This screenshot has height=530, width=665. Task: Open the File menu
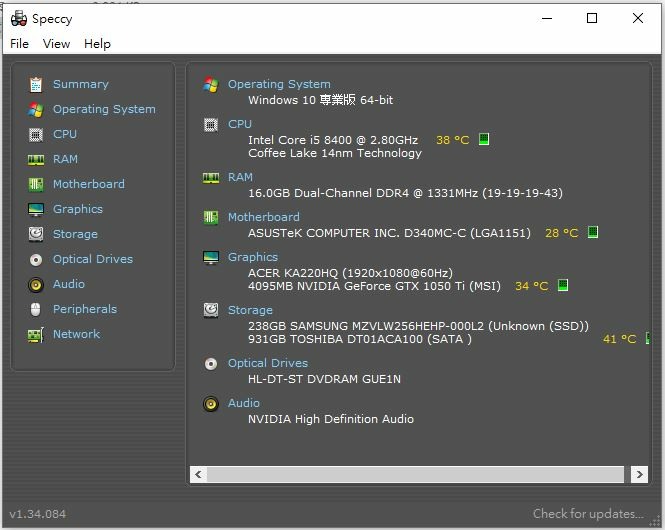click(x=20, y=44)
